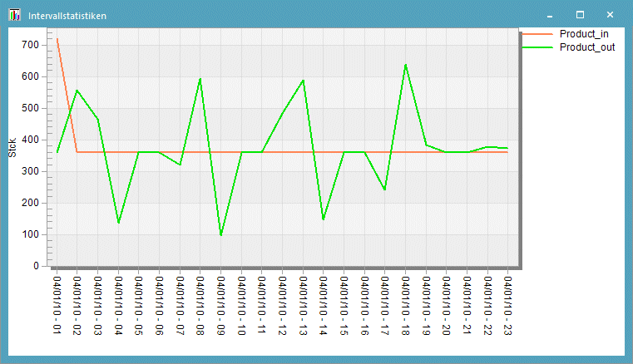
Task: Click x-axis label 04/01/10 - 16
Action: [x=364, y=306]
